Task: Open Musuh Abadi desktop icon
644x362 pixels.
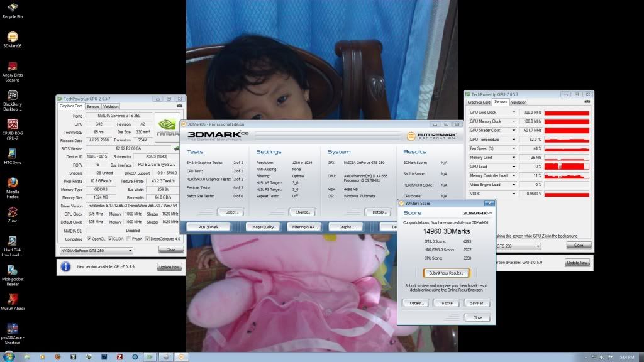Action: (13, 302)
